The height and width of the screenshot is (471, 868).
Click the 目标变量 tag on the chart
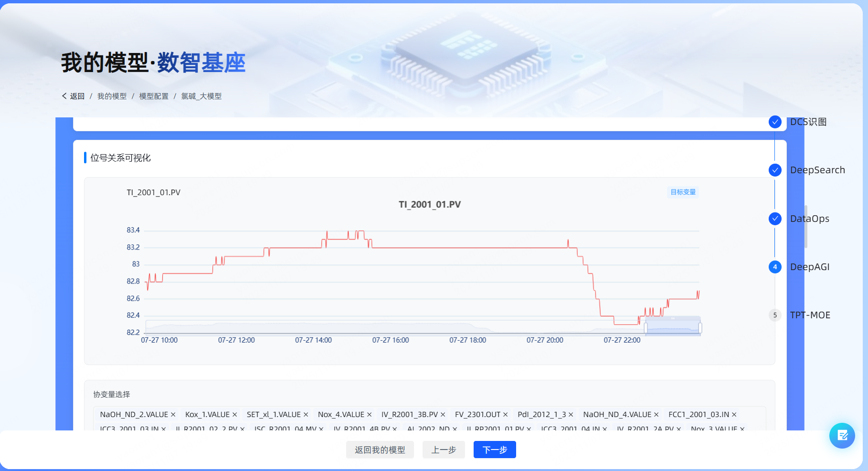(683, 192)
